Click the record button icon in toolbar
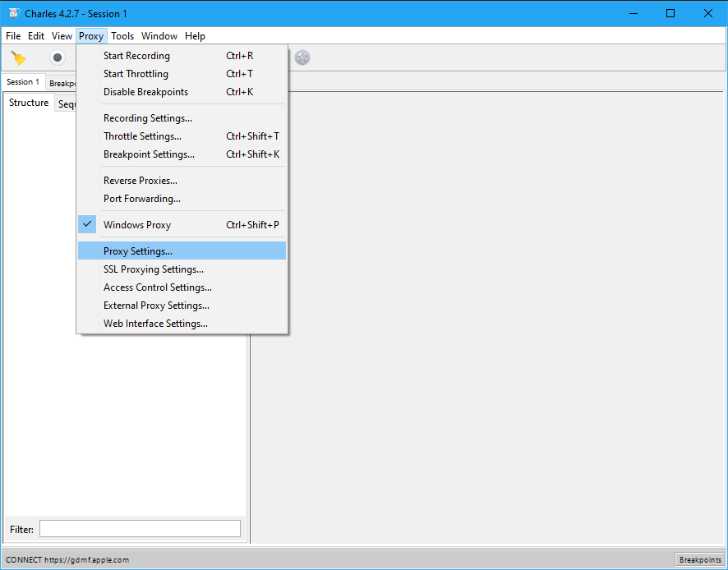Screen dimensions: 728x570 [x=58, y=57]
